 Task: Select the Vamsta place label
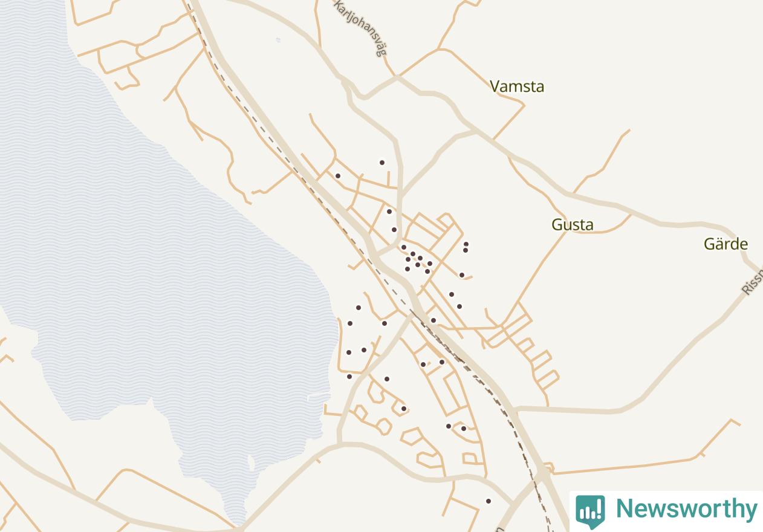pos(517,86)
